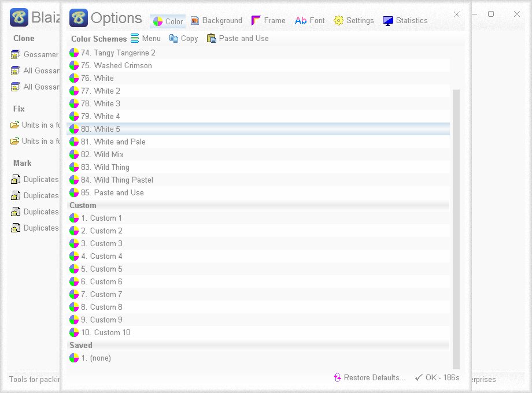Select the White 5 color scheme
Image resolution: width=532 pixels, height=393 pixels.
click(x=258, y=129)
